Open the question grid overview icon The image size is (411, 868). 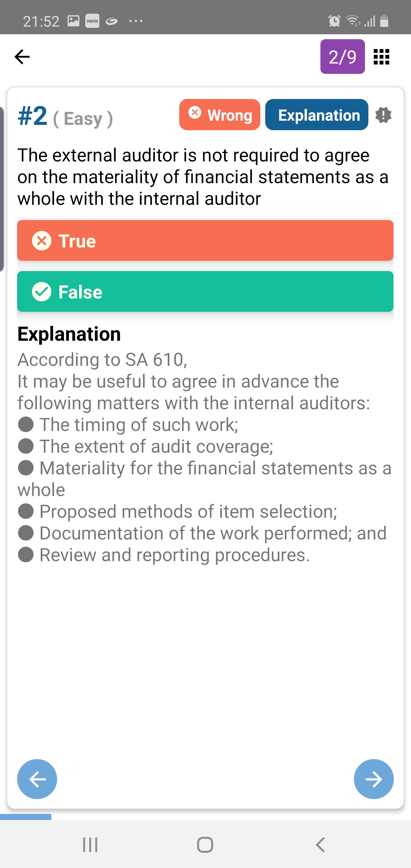click(x=381, y=57)
